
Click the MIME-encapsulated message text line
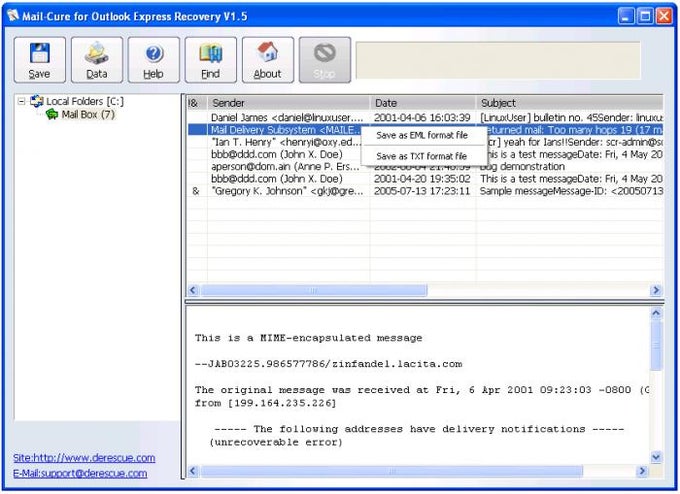pos(308,338)
